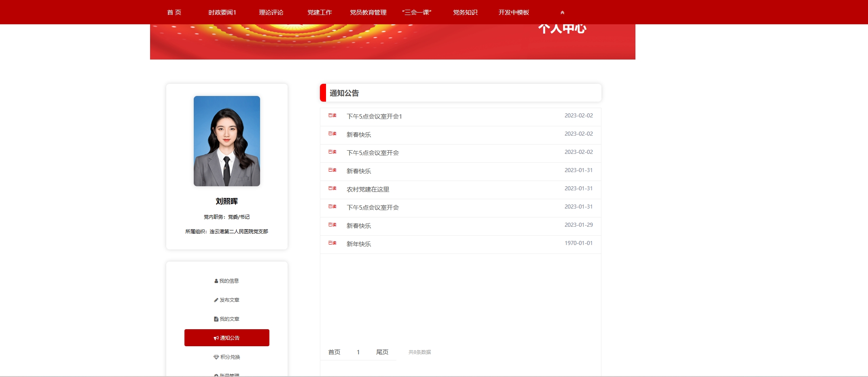Image resolution: width=868 pixels, height=377 pixels.
Task: Open 开发中模板 navigation item
Action: click(x=514, y=13)
